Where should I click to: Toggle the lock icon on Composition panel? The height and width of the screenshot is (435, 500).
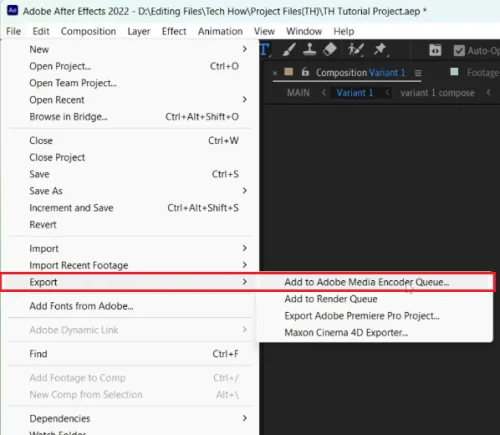coord(305,72)
